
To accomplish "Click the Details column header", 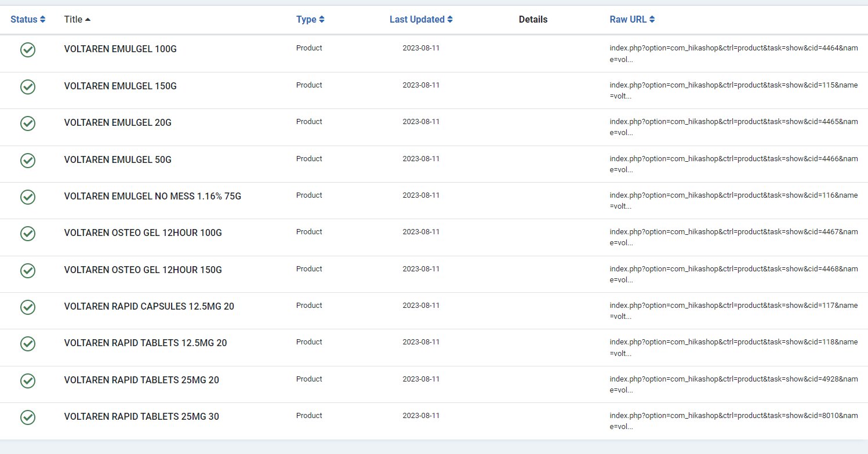I will [x=533, y=20].
